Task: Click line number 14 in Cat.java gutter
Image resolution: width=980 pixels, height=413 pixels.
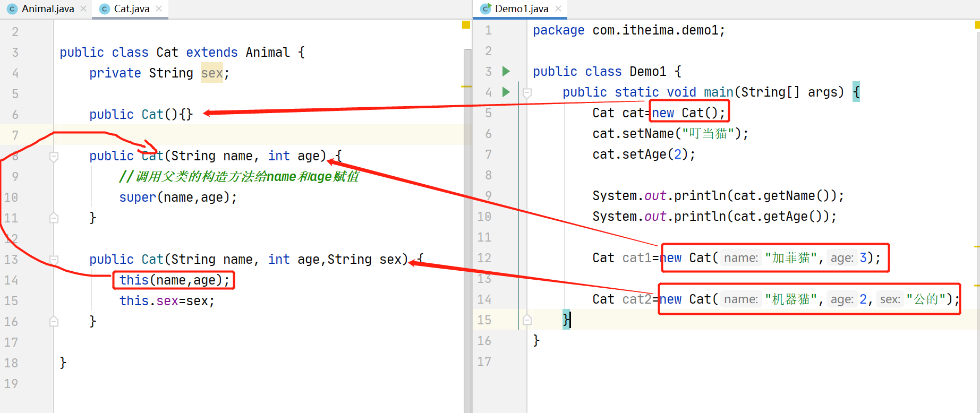Action: pyautogui.click(x=11, y=280)
